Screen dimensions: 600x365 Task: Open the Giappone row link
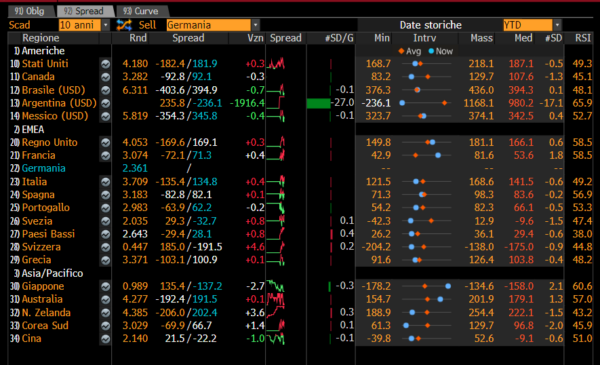[x=43, y=287]
